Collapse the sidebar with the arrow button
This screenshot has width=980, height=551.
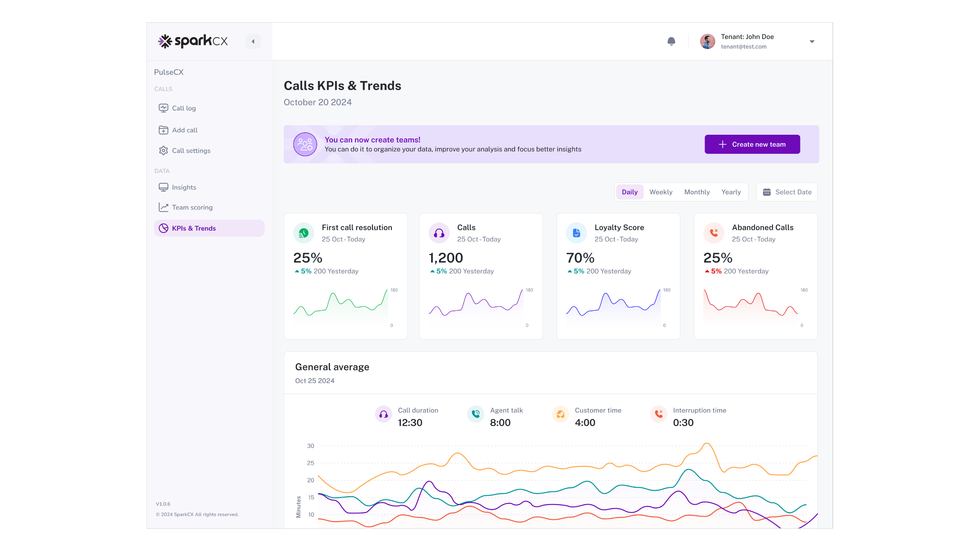coord(253,41)
